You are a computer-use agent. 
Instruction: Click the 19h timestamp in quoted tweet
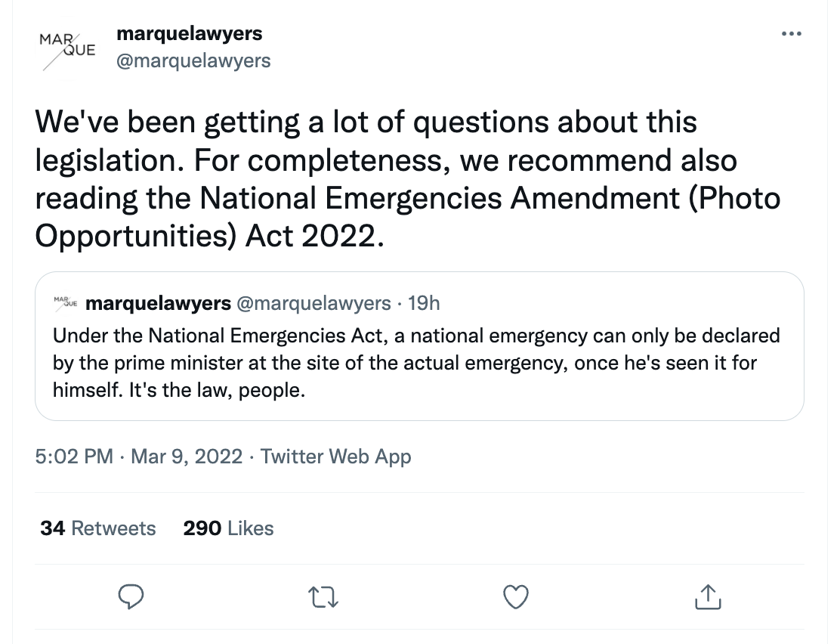click(x=424, y=303)
